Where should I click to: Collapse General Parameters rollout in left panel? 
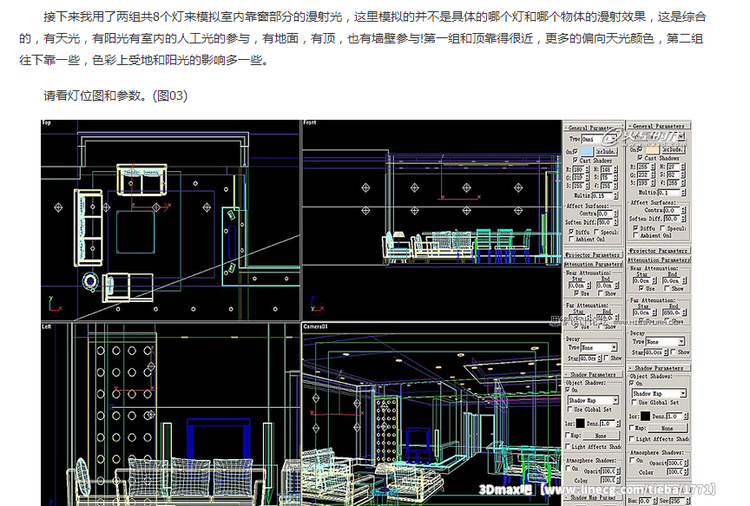(593, 128)
